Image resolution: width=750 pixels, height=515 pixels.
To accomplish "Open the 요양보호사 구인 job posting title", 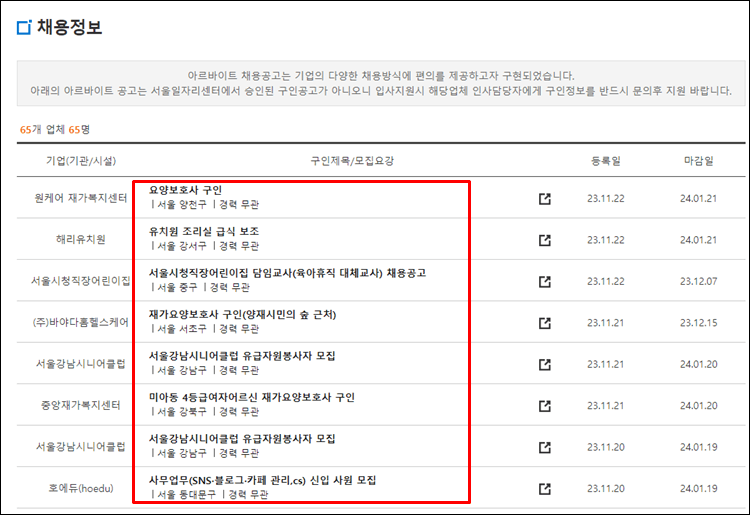I will pyautogui.click(x=185, y=190).
